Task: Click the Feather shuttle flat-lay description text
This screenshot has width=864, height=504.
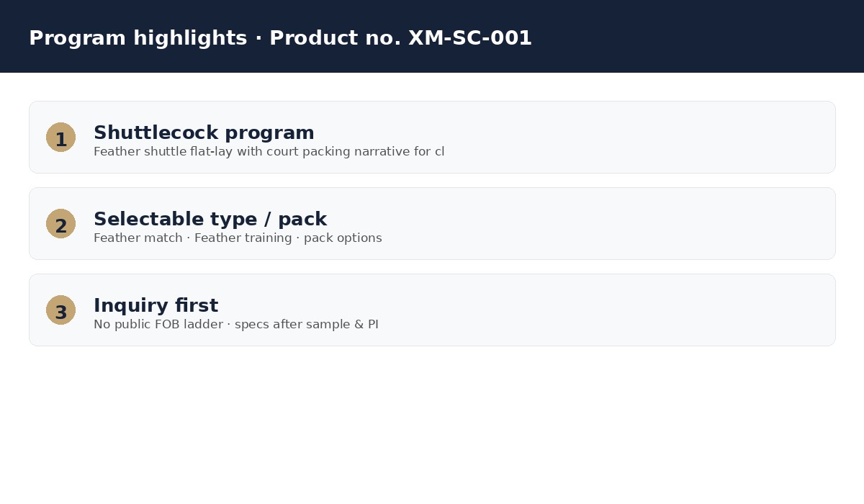Action: click(269, 152)
